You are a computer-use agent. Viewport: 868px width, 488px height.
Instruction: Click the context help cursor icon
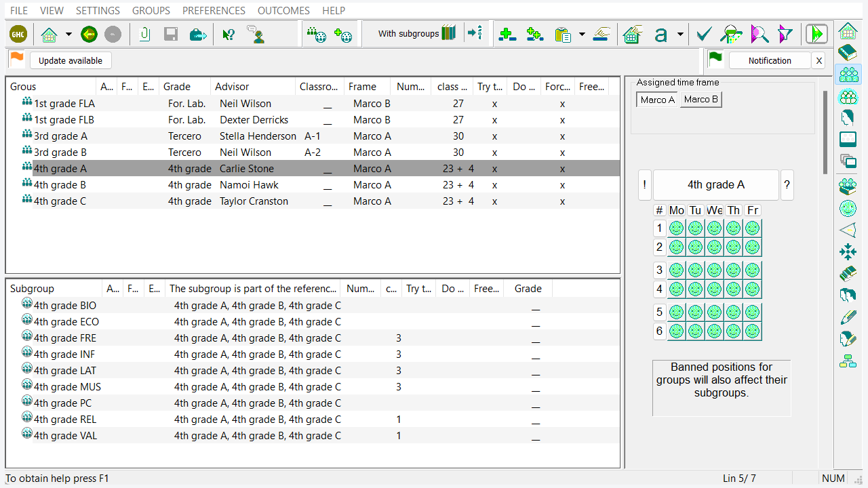click(229, 34)
